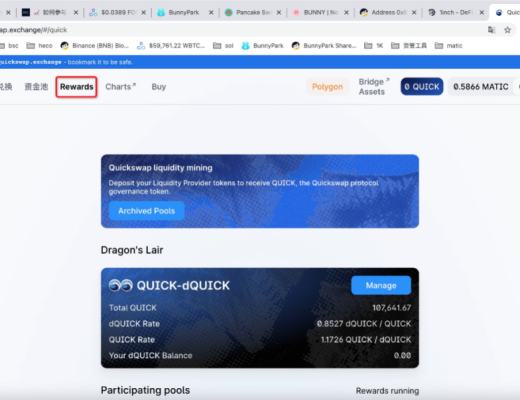Close the BunnyPark browser tab
Image resolution: width=520 pixels, height=400 pixels.
tap(211, 12)
